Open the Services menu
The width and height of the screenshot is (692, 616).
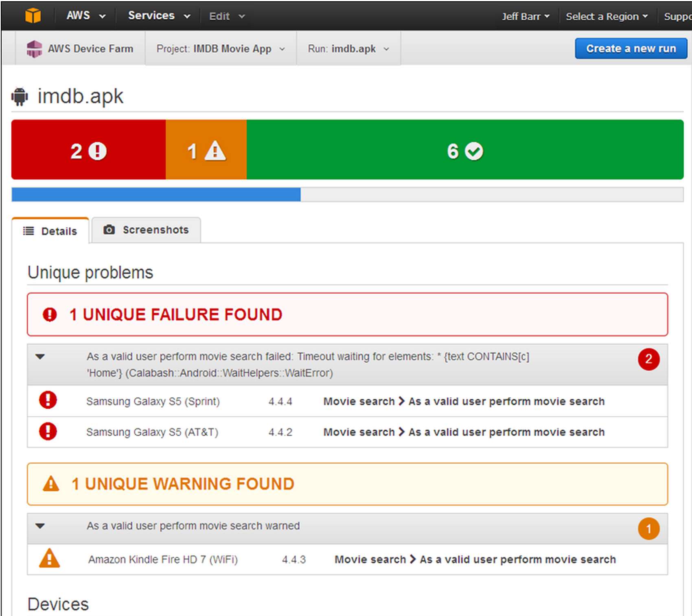point(159,16)
